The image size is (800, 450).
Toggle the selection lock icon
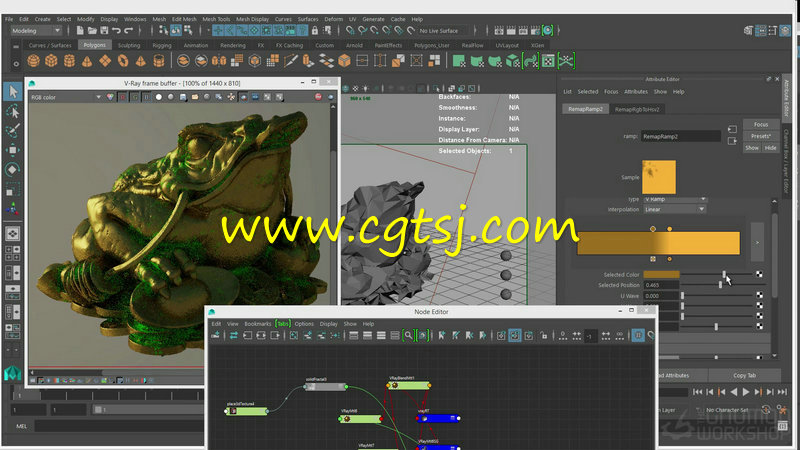315,31
